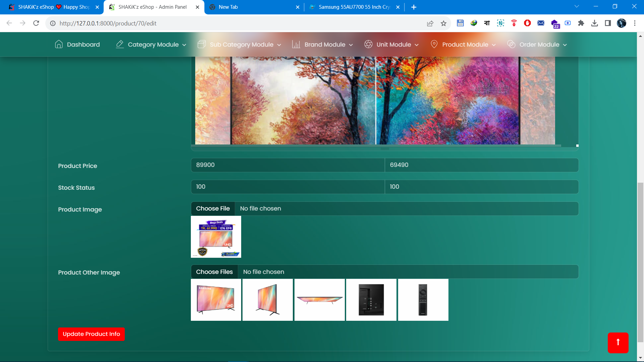Click the scrollbar down arrow
This screenshot has height=362, width=644.
640,358
